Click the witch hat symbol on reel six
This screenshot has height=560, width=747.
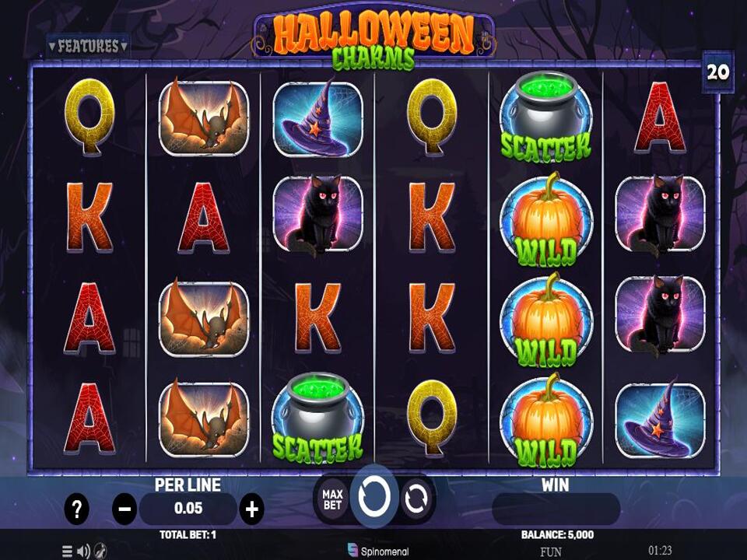click(x=660, y=419)
